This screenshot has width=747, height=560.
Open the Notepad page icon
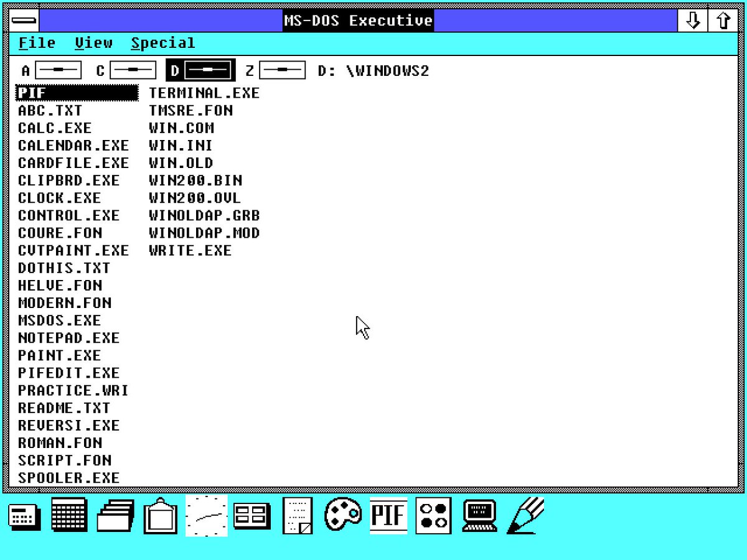tap(298, 516)
